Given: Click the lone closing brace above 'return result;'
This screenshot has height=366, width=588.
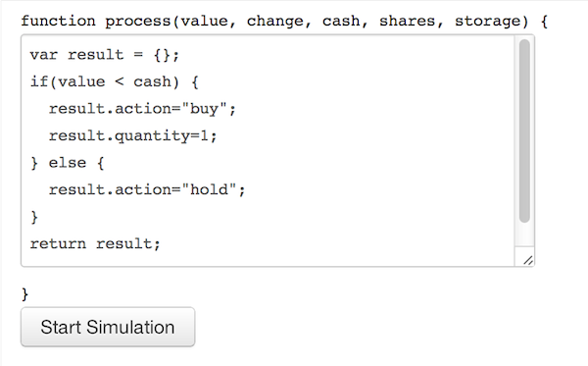Looking at the screenshot, I should tap(34, 217).
